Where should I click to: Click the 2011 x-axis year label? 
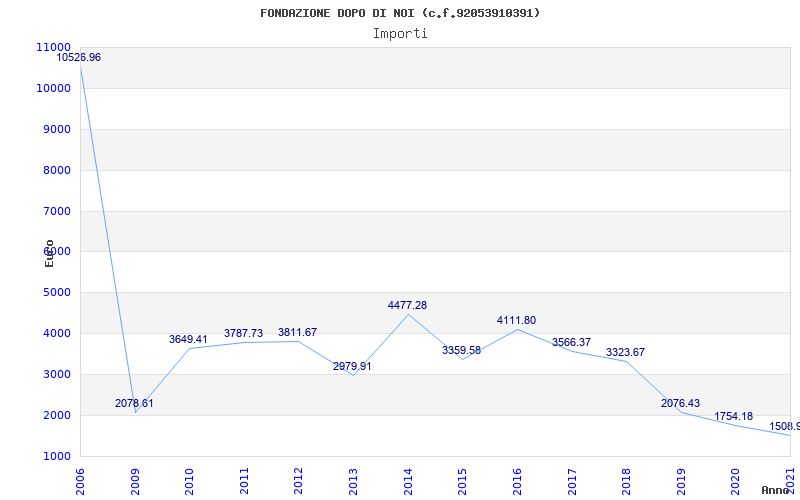click(244, 481)
